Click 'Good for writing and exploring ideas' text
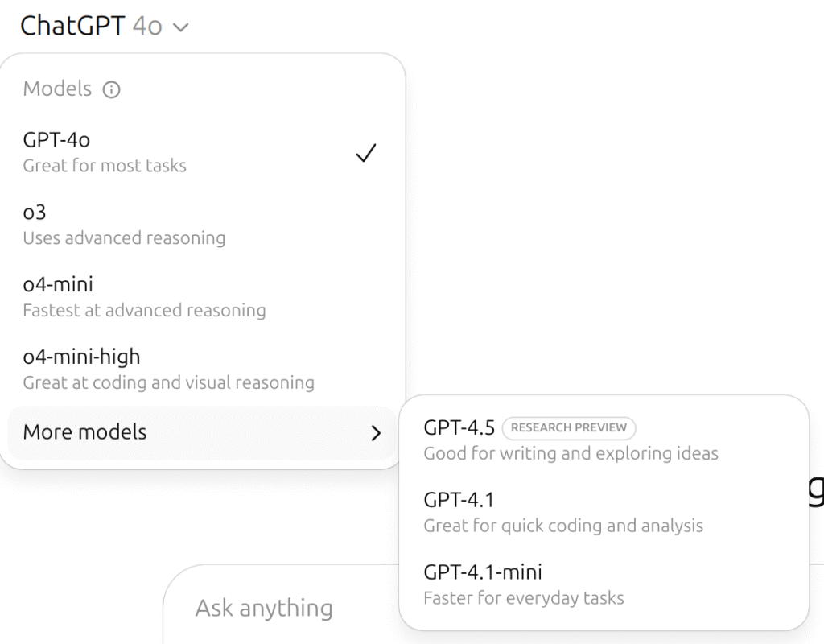The image size is (824, 644). point(571,453)
